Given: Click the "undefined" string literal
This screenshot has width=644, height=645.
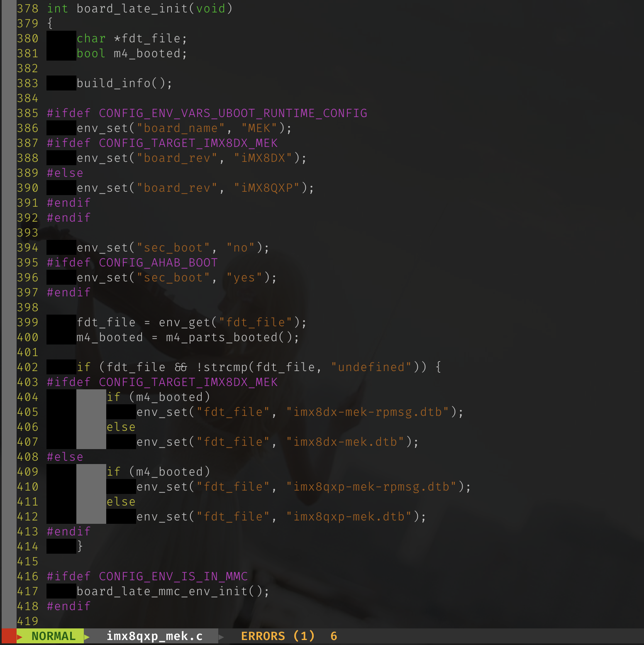Looking at the screenshot, I should [x=371, y=367].
